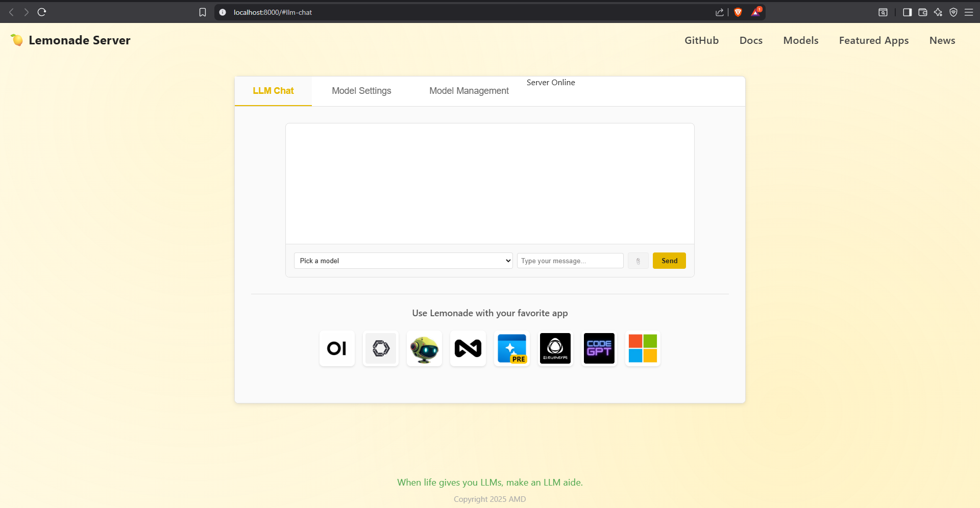980x508 pixels.
Task: Click the attachment paperclip button next to Send
Action: point(638,261)
